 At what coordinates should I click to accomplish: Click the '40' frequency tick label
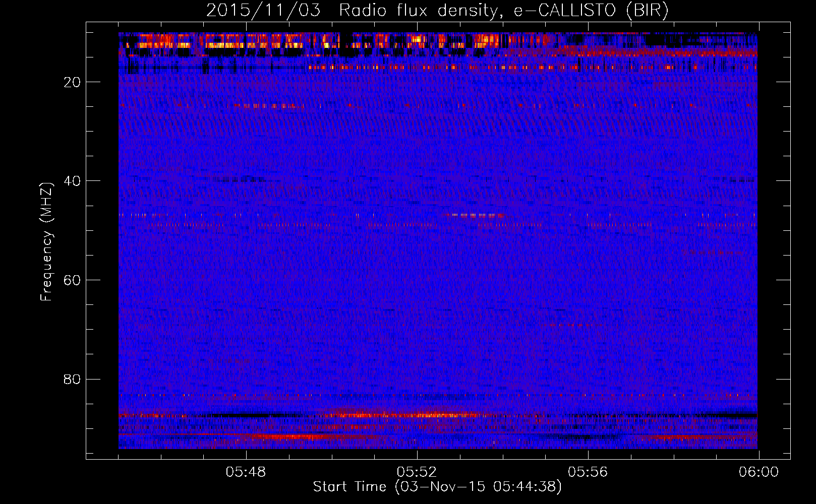coord(73,181)
